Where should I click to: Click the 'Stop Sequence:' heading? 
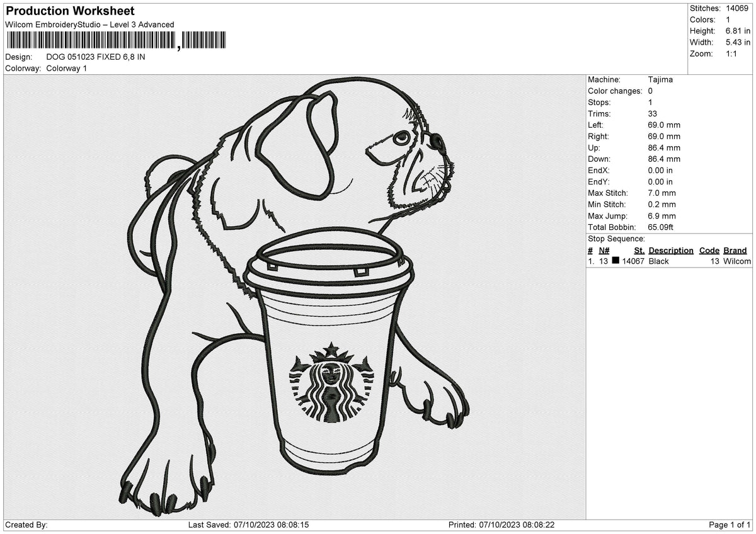coord(616,239)
